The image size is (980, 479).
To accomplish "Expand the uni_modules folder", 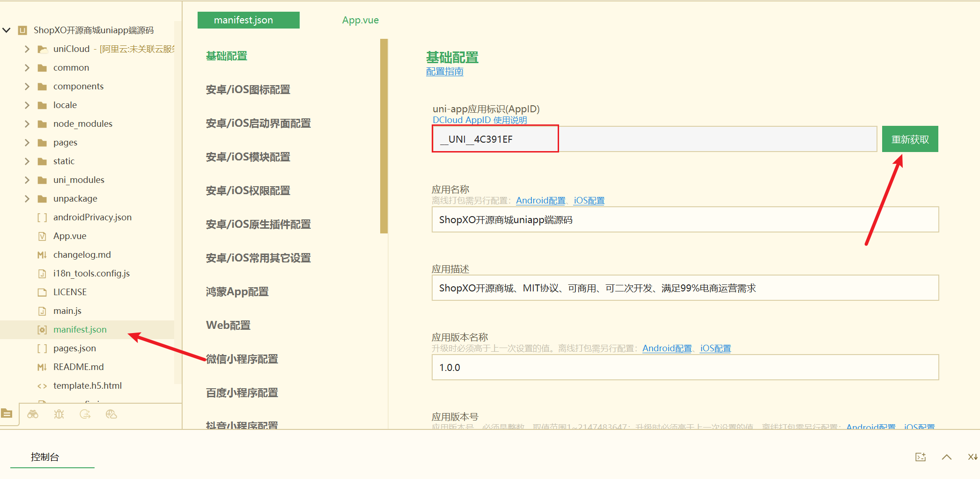I will click(x=27, y=180).
